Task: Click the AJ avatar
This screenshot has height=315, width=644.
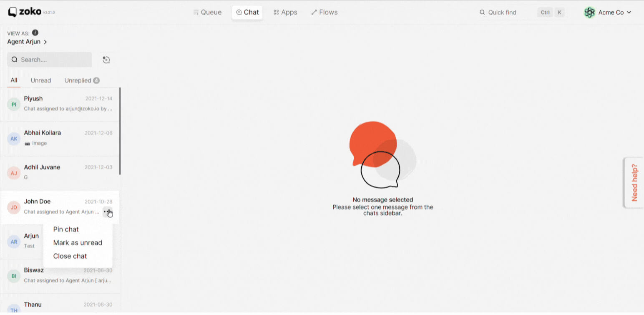Action: click(14, 173)
